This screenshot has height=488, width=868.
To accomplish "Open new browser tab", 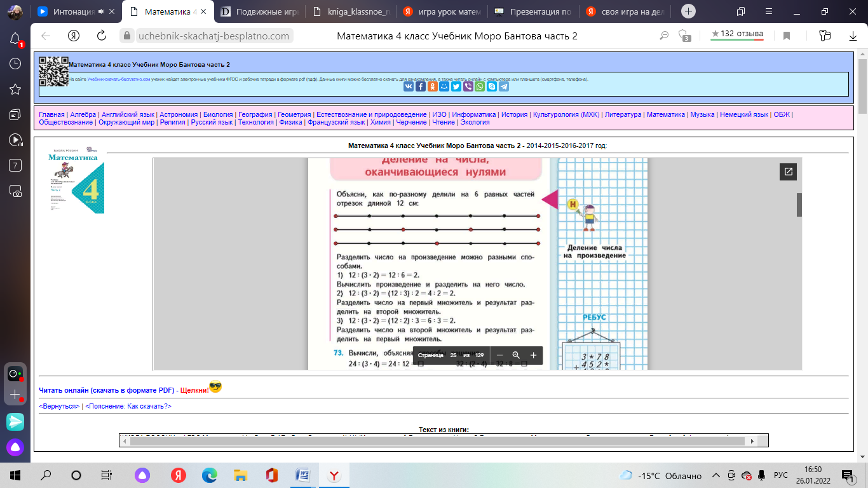I will pos(689,11).
